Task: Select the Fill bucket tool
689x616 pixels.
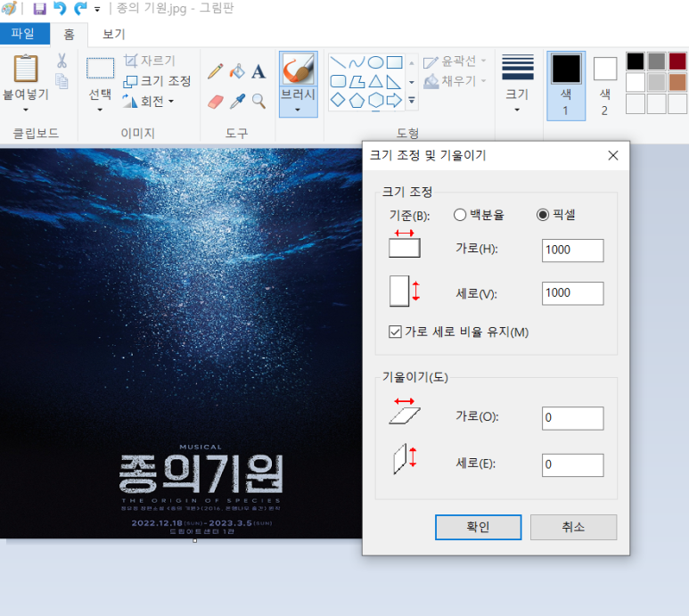Action: point(237,71)
